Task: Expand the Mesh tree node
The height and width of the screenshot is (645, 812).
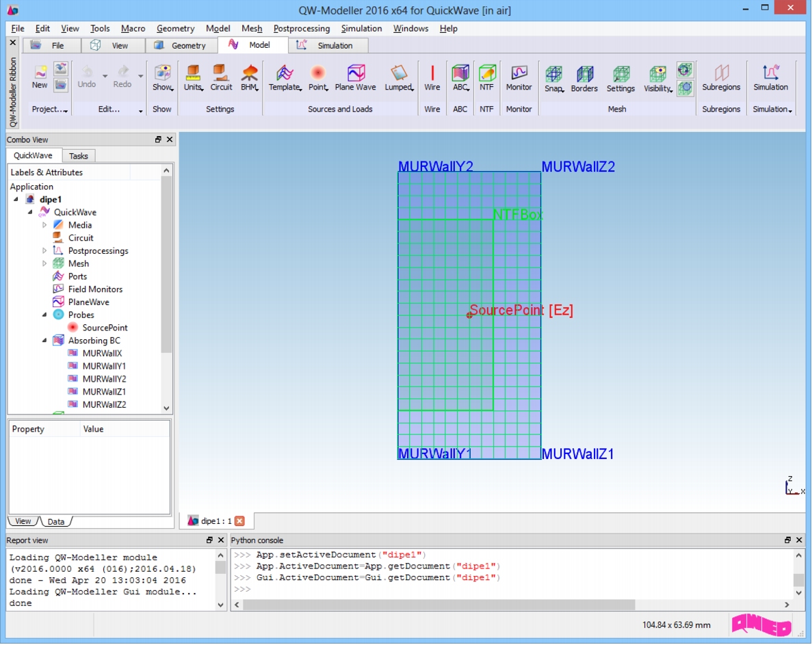Action: click(44, 263)
